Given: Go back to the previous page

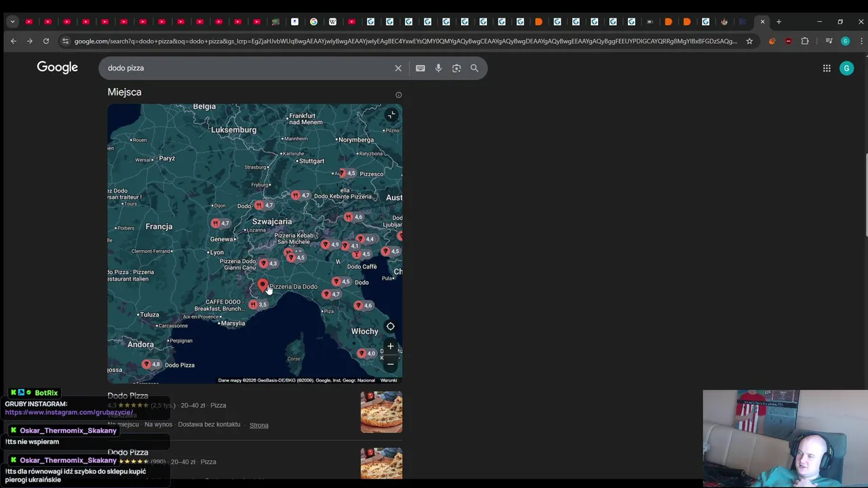Looking at the screenshot, I should (x=14, y=41).
